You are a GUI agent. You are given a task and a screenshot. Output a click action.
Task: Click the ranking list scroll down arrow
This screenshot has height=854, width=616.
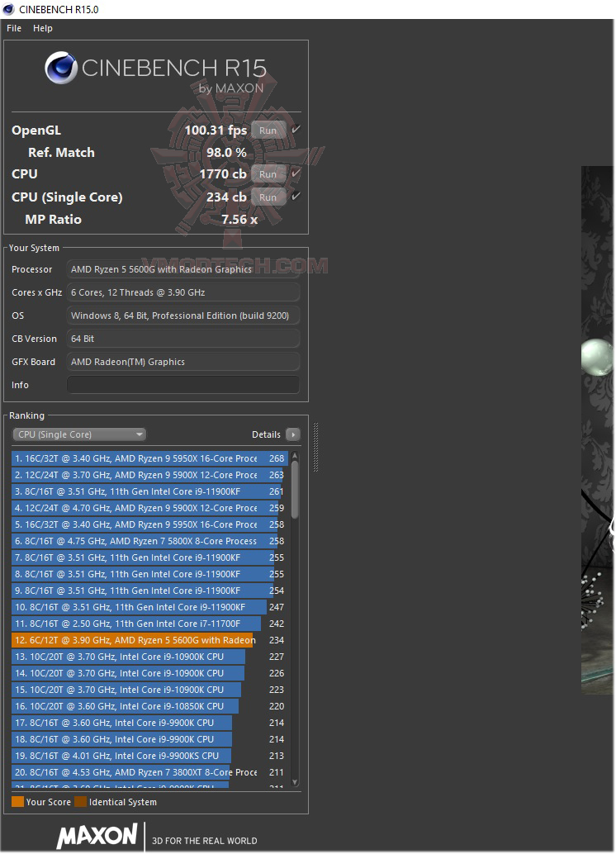[x=295, y=782]
